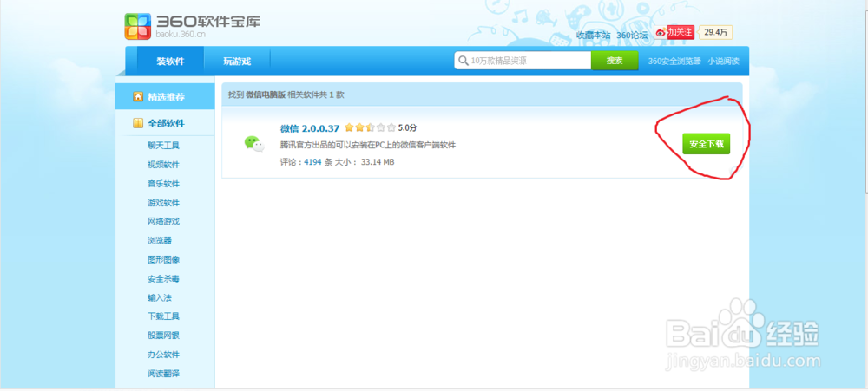Click the star rating for 微信

[371, 127]
